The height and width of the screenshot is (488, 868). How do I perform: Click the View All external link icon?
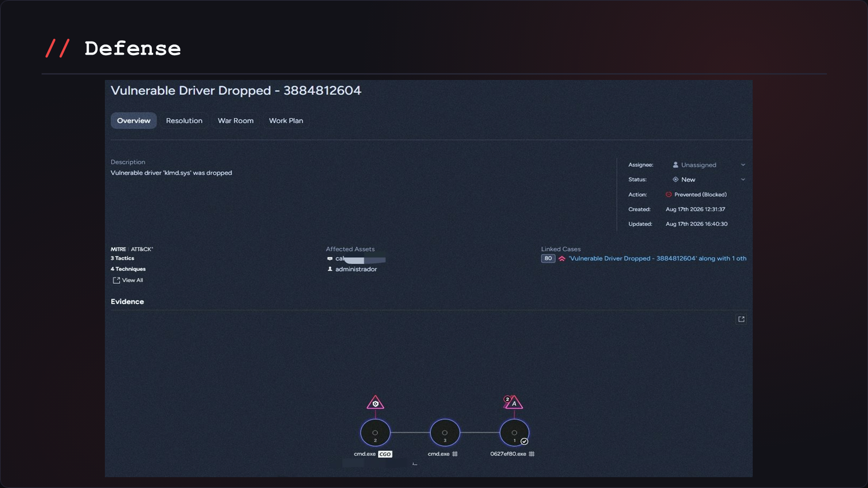116,280
